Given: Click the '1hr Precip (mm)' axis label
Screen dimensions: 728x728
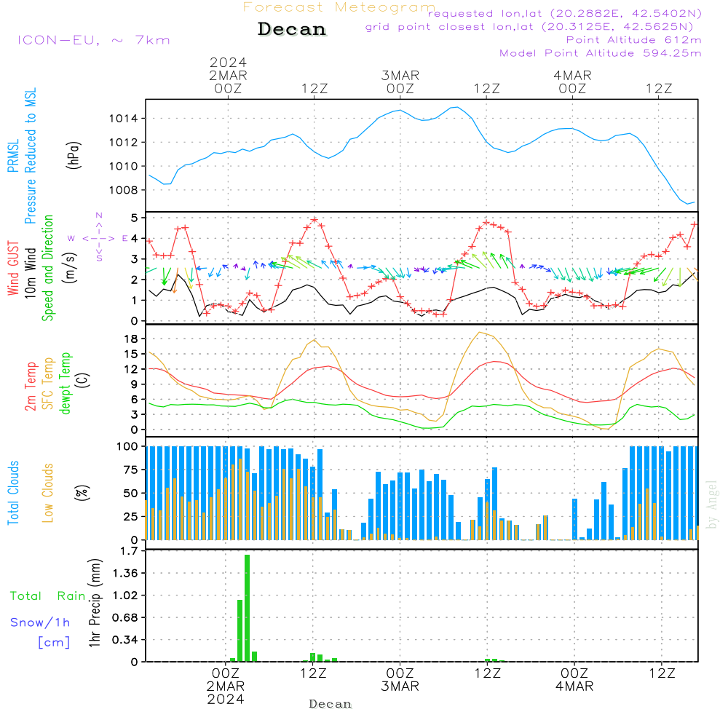Looking at the screenshot, I should click(x=95, y=603).
